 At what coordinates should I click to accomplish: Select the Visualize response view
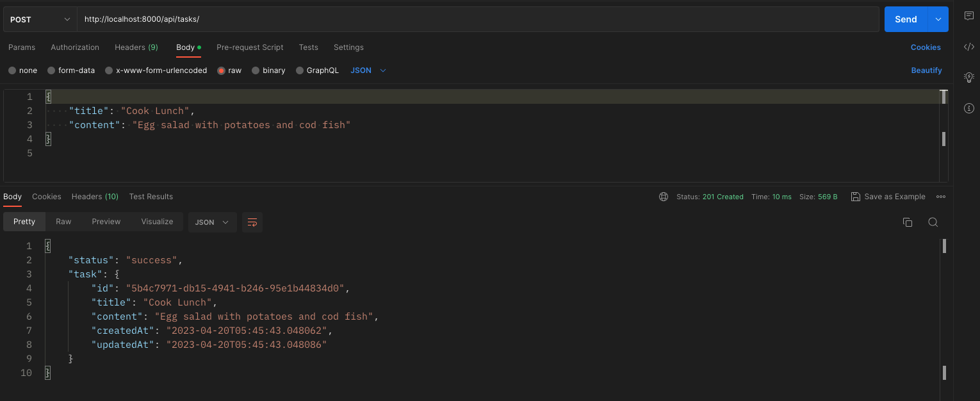point(158,222)
